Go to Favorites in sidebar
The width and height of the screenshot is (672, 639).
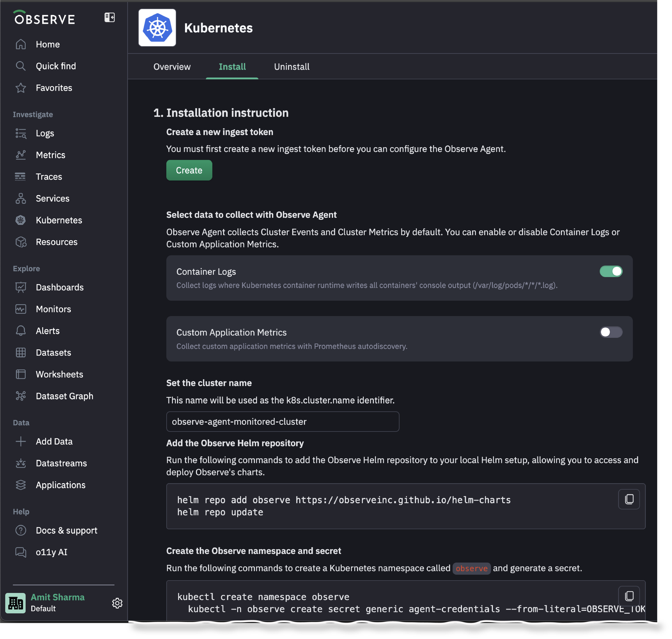pyautogui.click(x=54, y=88)
